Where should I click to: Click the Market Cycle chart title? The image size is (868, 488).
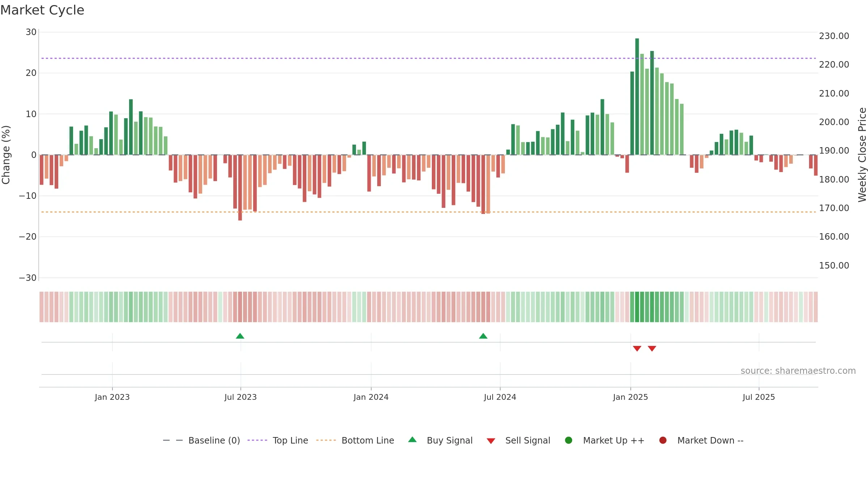pos(42,10)
